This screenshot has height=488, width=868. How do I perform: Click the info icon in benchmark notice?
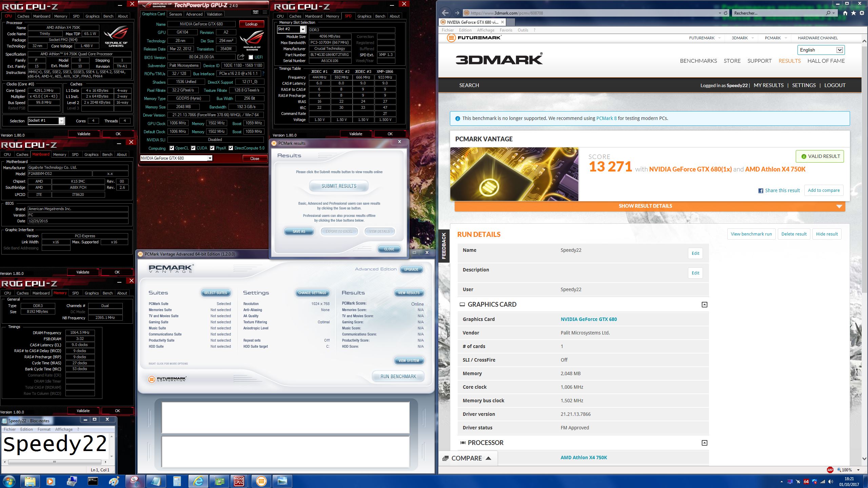(x=458, y=119)
